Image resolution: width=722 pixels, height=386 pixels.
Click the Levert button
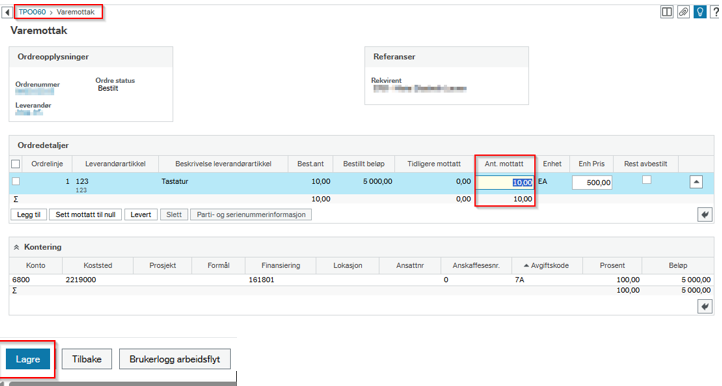pyautogui.click(x=140, y=215)
